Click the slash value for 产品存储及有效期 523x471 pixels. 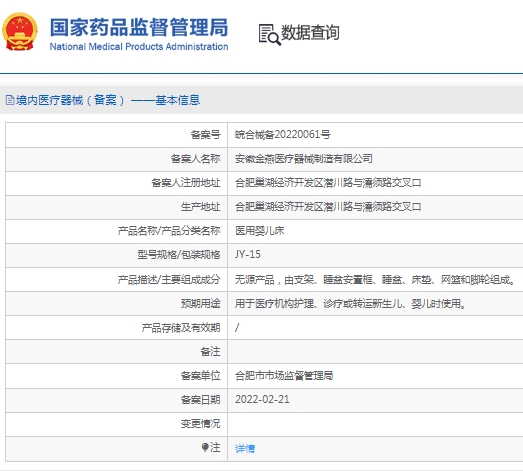(237, 328)
